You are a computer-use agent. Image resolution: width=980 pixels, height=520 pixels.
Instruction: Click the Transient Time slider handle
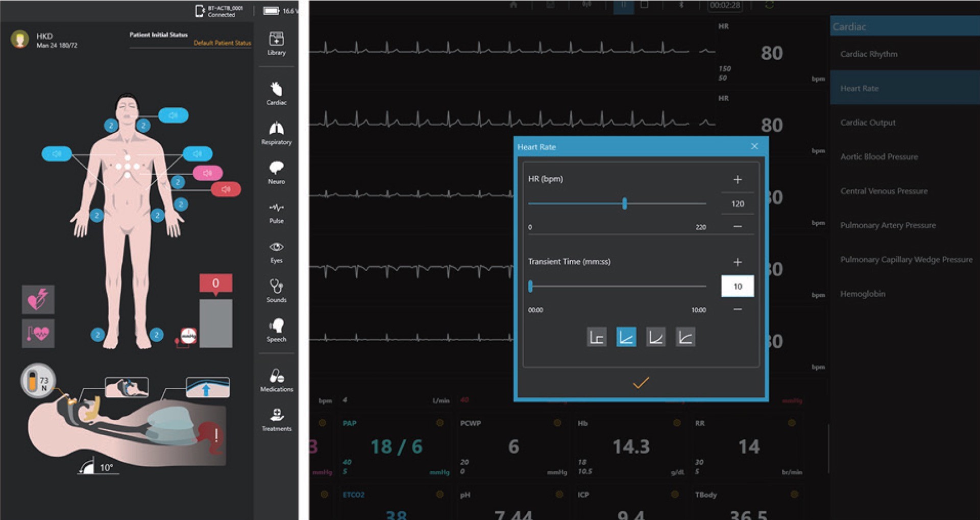(x=531, y=286)
